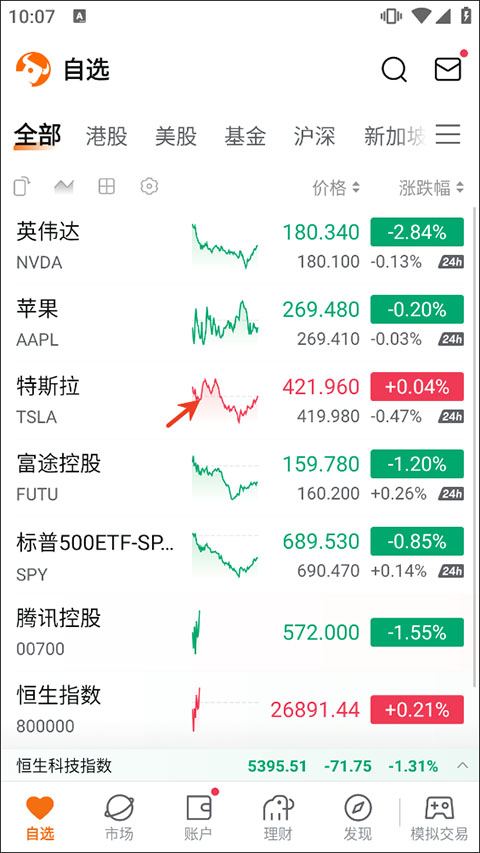480x853 pixels.
Task: Open the 特斯拉 TSLA stock row
Action: pos(240,401)
